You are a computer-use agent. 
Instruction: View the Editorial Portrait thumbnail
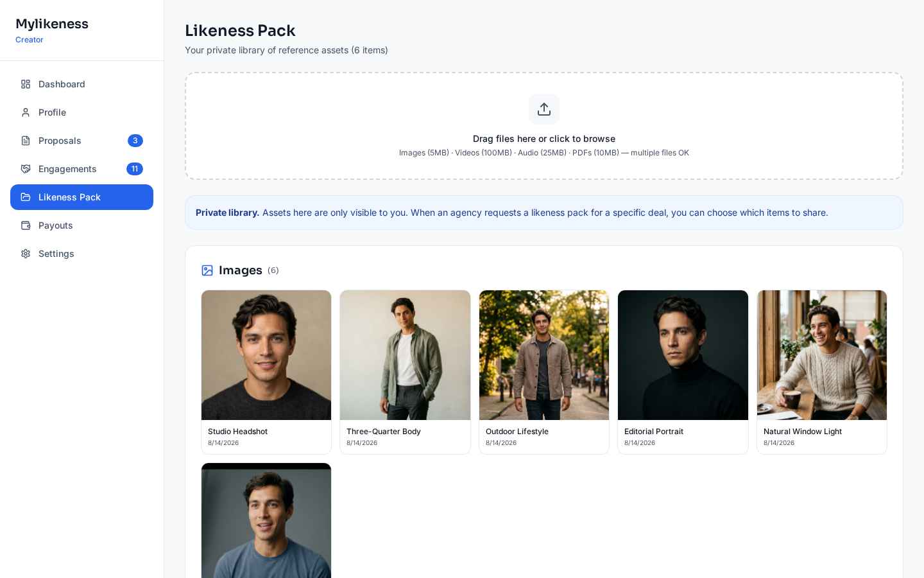[683, 355]
